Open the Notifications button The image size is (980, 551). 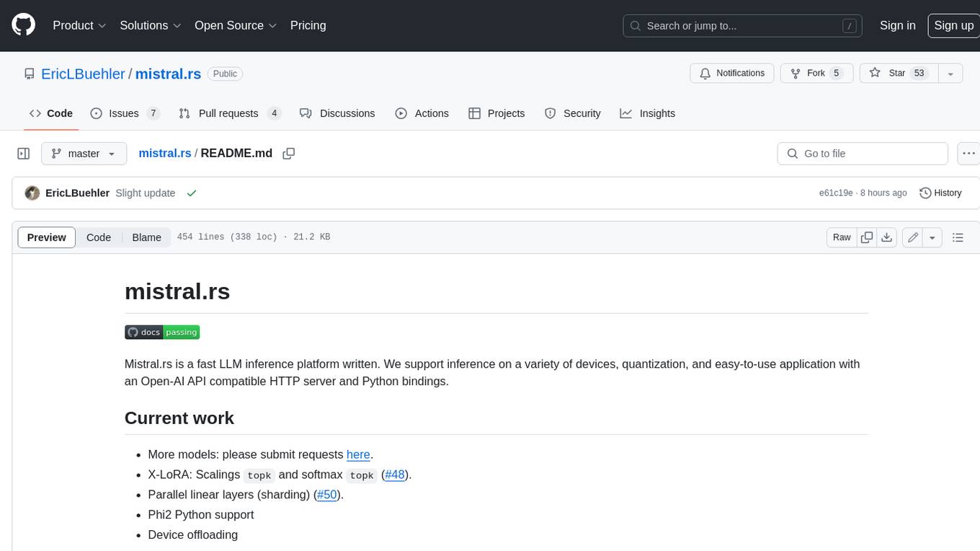(x=732, y=74)
